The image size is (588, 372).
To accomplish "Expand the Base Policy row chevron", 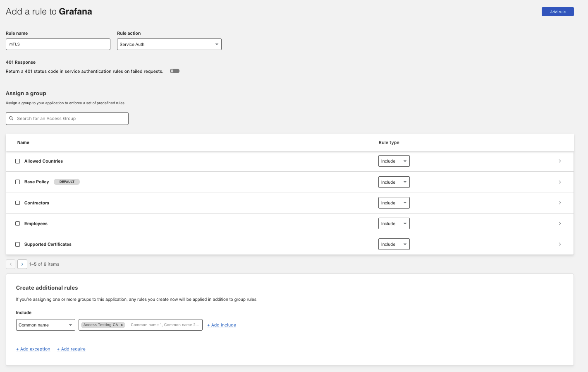I will [x=560, y=182].
